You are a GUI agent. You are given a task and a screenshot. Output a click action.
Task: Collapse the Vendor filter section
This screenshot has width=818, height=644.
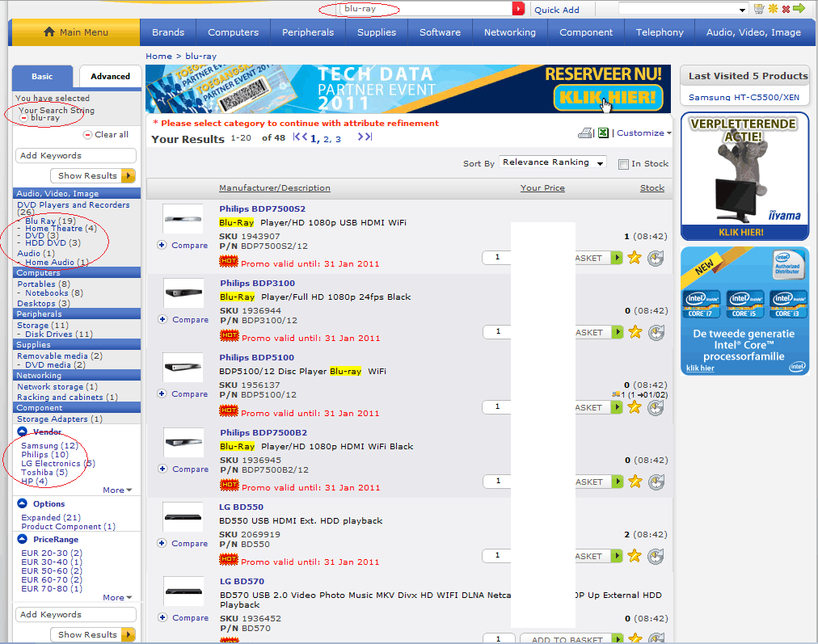pos(23,431)
